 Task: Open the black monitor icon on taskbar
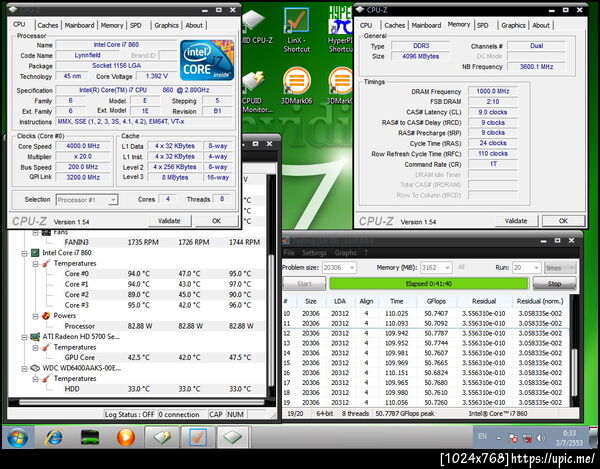90,437
